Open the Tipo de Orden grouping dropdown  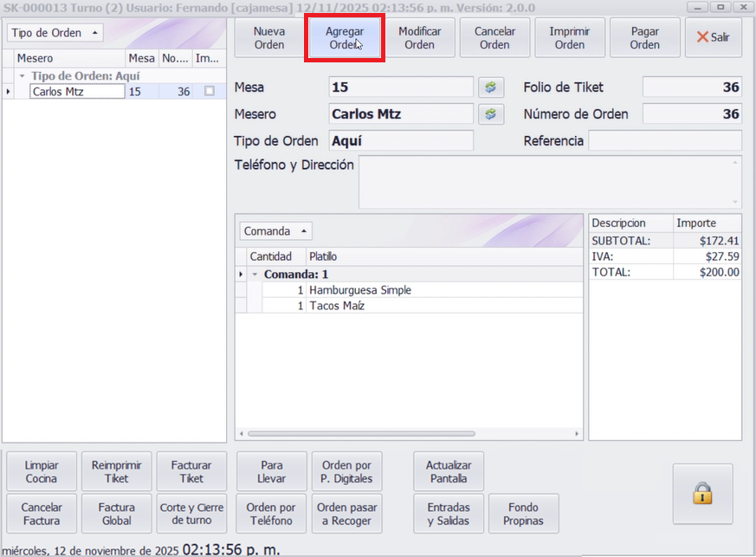tap(55, 33)
